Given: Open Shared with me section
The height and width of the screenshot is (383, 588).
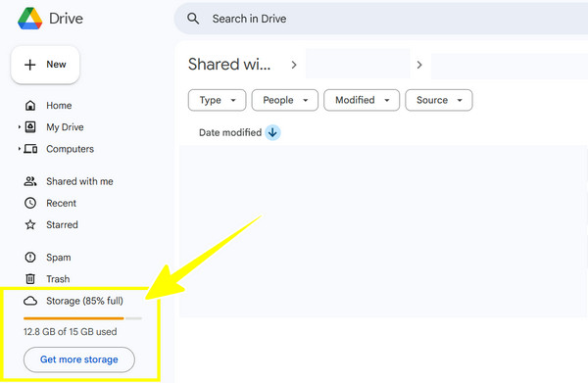Looking at the screenshot, I should click(79, 181).
